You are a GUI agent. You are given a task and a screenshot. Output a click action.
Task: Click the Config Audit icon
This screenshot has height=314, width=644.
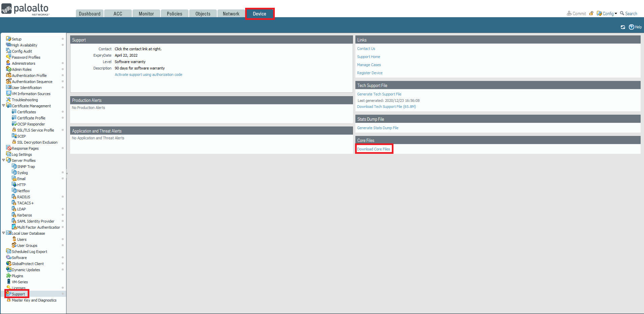click(8, 51)
